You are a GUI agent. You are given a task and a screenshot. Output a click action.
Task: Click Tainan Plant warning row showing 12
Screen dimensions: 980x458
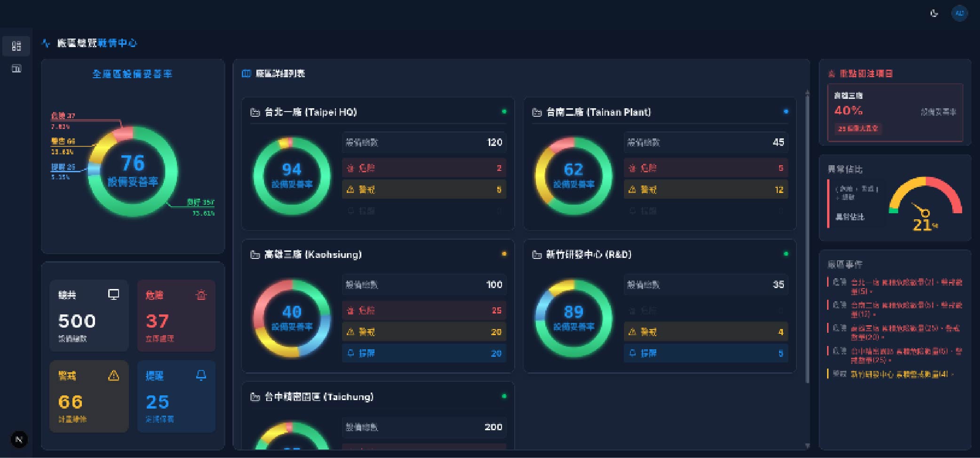pyautogui.click(x=705, y=190)
